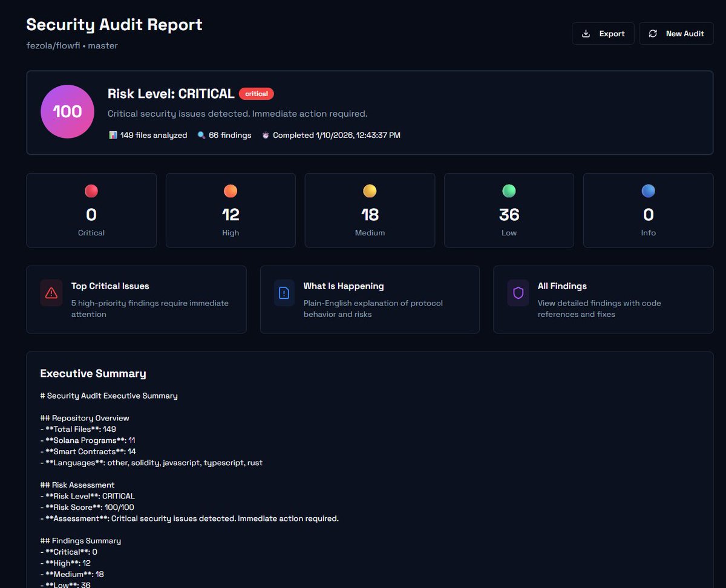Image resolution: width=726 pixels, height=588 pixels.
Task: Click the Solana Programs: 11 line
Action: point(88,440)
